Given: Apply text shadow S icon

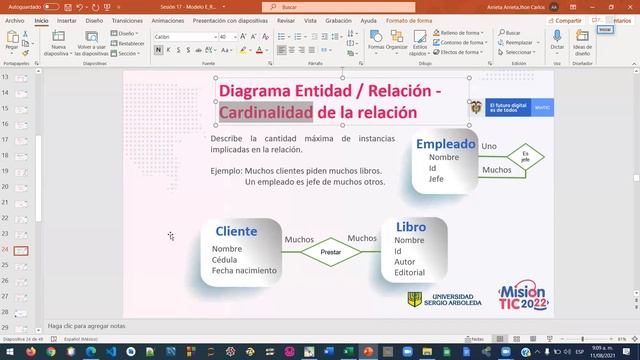Looking at the screenshot, I should pos(188,50).
